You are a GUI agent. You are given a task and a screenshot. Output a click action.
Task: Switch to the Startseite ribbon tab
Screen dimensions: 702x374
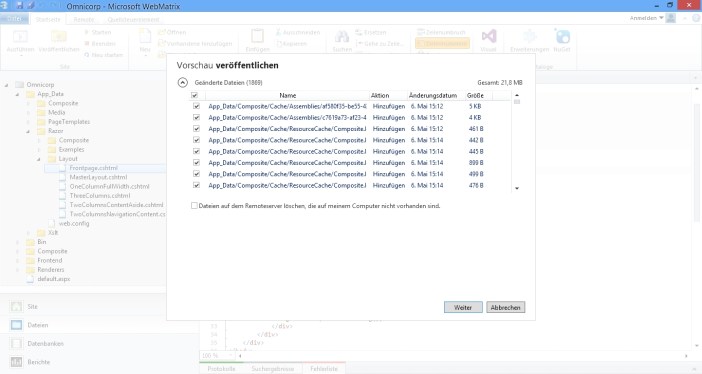point(48,19)
